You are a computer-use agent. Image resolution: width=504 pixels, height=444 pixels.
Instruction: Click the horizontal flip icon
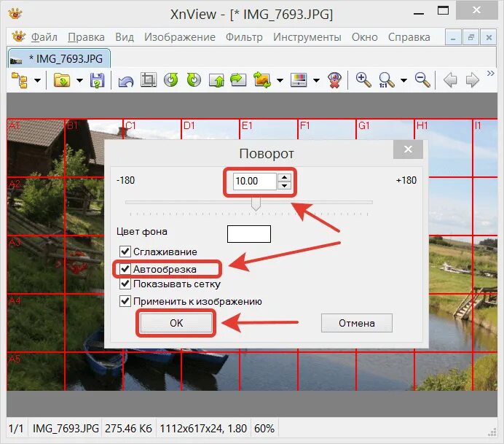238,80
